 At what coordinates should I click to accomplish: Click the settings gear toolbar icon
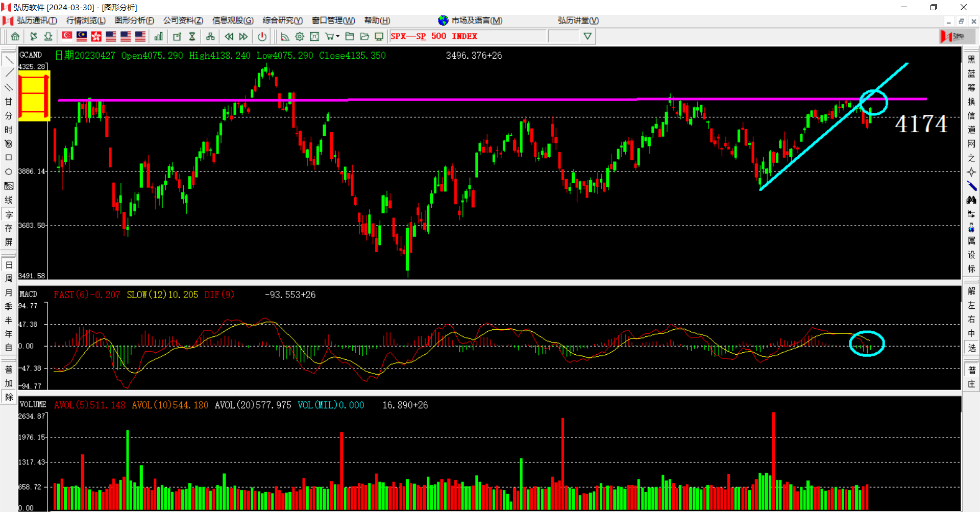point(300,36)
